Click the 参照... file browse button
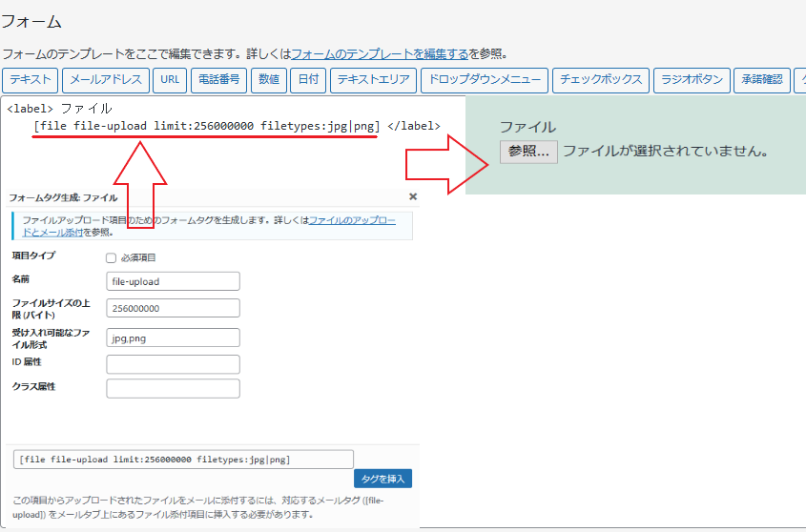Image resolution: width=806 pixels, height=532 pixels. [x=528, y=151]
